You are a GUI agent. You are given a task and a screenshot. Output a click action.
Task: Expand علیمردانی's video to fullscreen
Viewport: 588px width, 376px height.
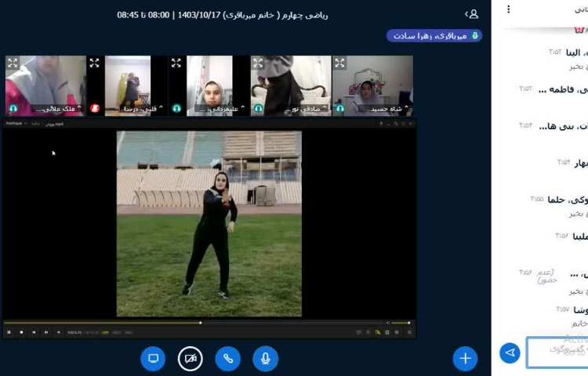(x=176, y=63)
